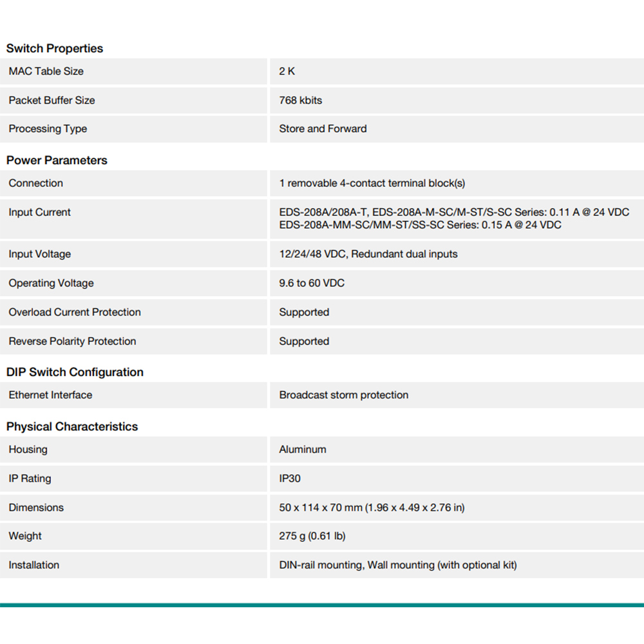Image resolution: width=644 pixels, height=644 pixels.
Task: Select the removable 4-contact terminal block text
Action: (x=372, y=184)
